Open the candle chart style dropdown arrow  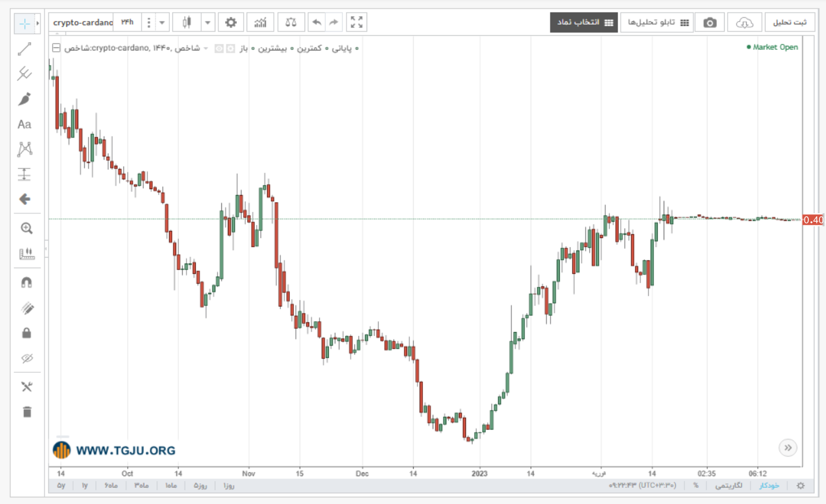point(207,23)
